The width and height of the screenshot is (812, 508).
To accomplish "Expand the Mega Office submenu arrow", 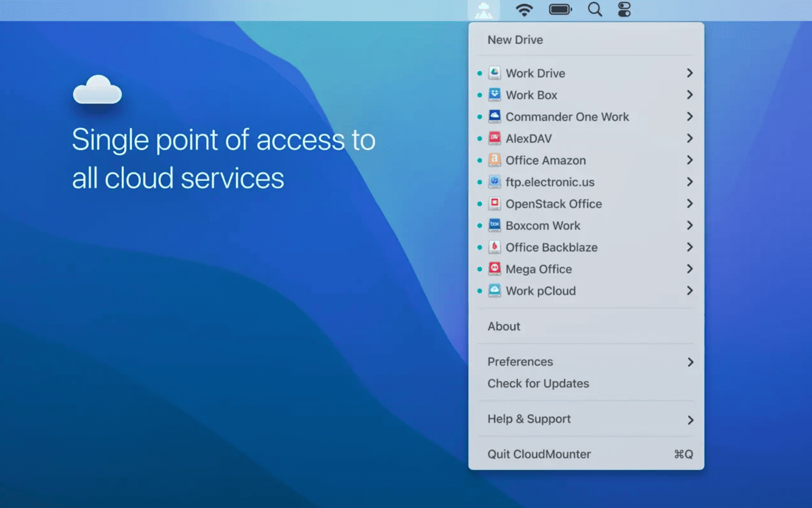I will click(x=690, y=270).
